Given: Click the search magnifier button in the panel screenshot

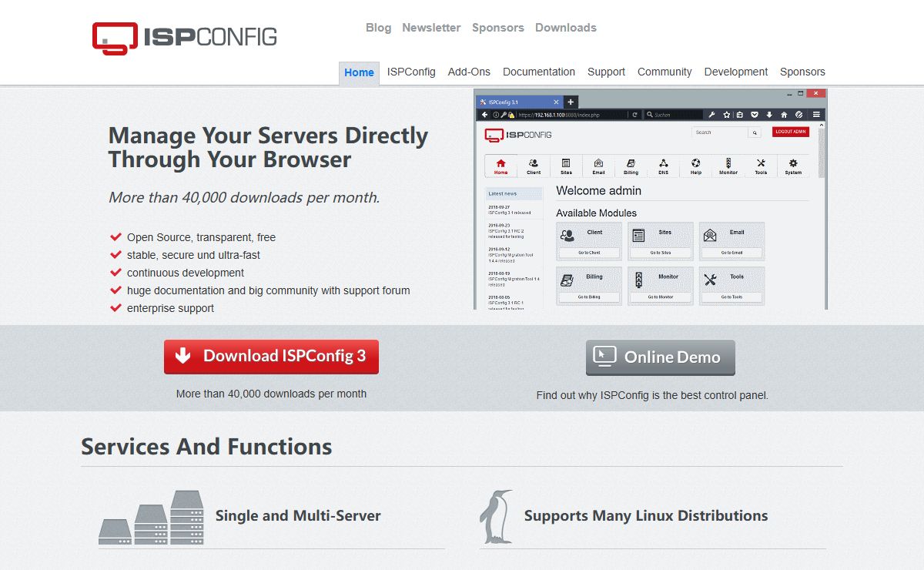Looking at the screenshot, I should tap(755, 132).
